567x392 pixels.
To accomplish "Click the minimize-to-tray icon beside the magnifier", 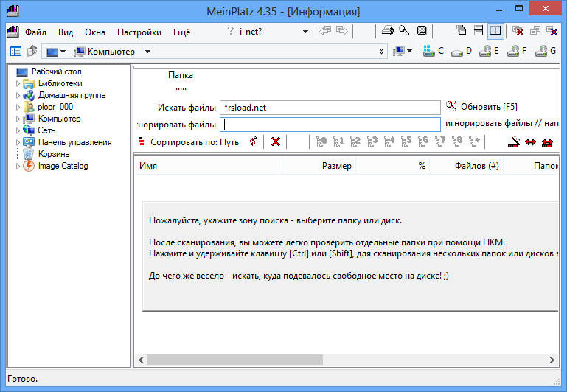I will pos(422,31).
